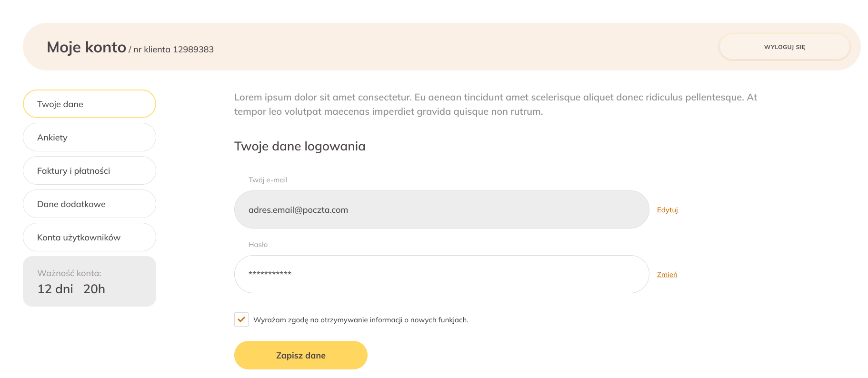The height and width of the screenshot is (378, 868).
Task: Save changes with Zapisz dane button
Action: pyautogui.click(x=300, y=355)
